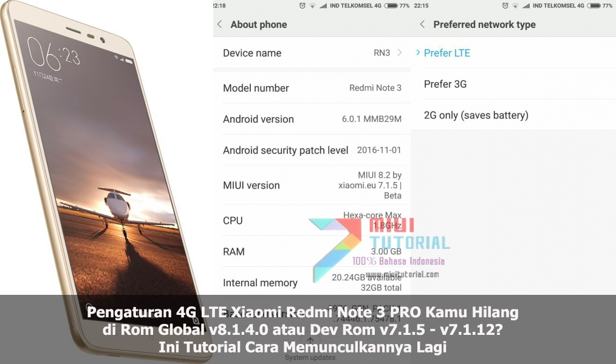616x364 pixels.
Task: Open Device name RN3 chevron
Action: click(x=400, y=53)
